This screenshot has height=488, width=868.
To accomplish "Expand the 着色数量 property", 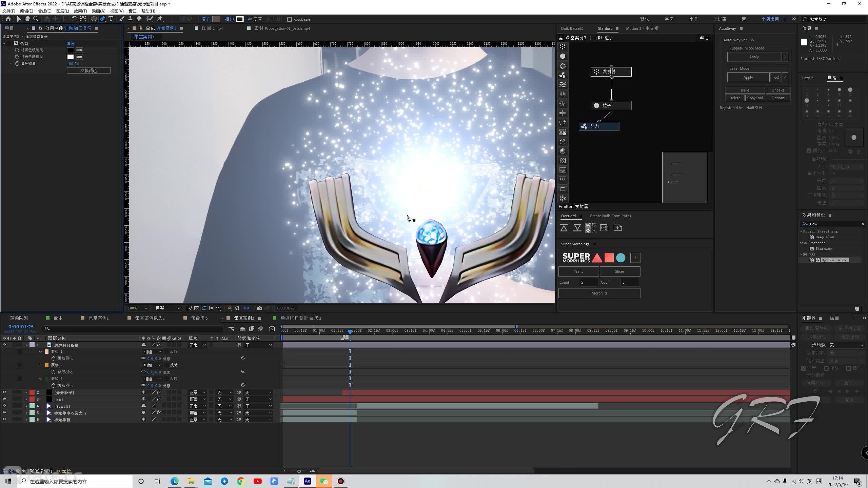I will tap(10, 63).
